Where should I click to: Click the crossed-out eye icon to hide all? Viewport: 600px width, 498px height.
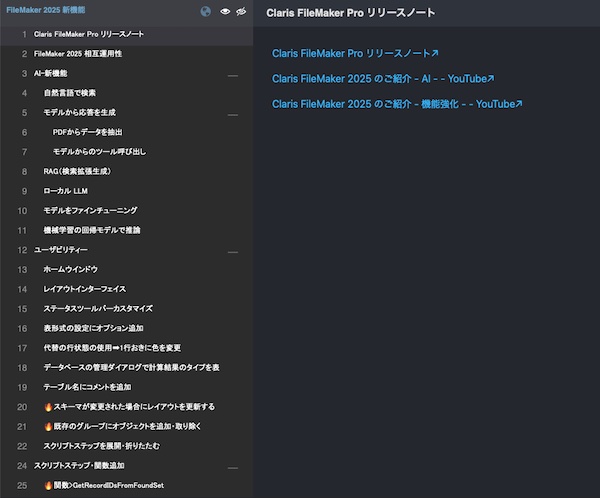[x=240, y=12]
